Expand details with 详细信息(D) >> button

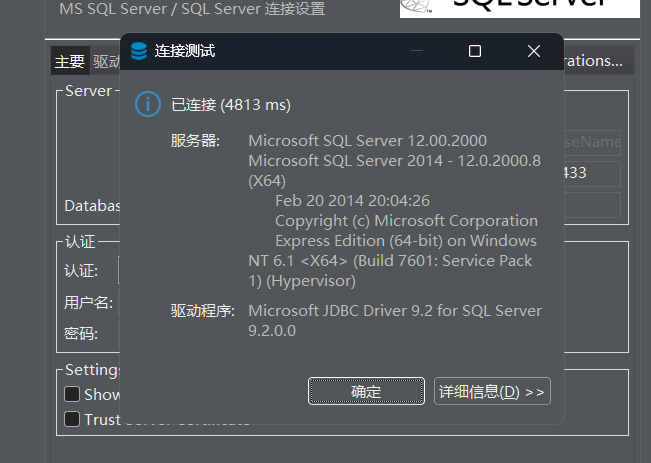tap(492, 391)
